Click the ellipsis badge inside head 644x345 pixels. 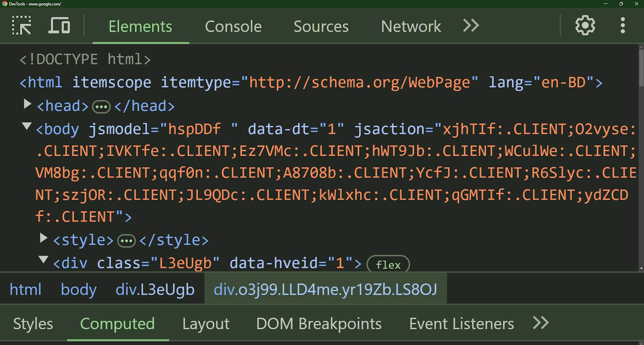pyautogui.click(x=101, y=107)
